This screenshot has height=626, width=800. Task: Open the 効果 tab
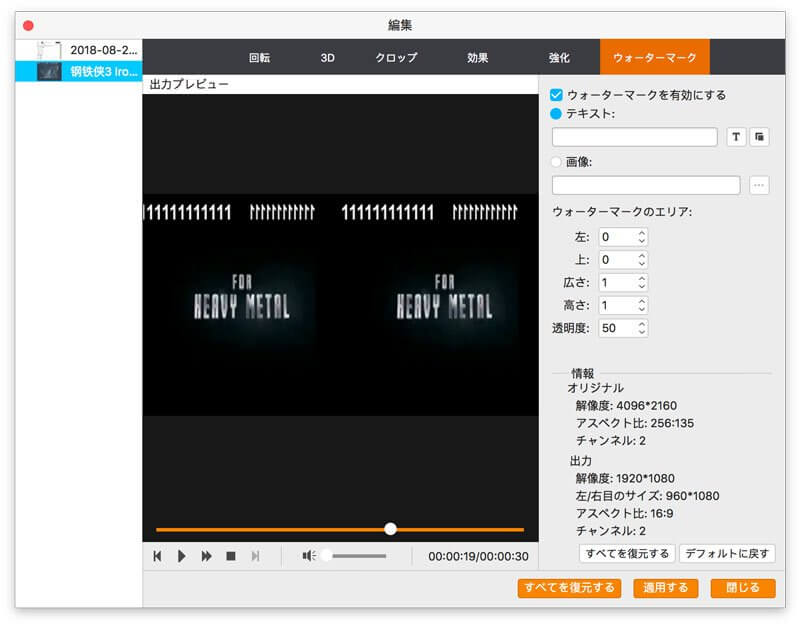(478, 58)
